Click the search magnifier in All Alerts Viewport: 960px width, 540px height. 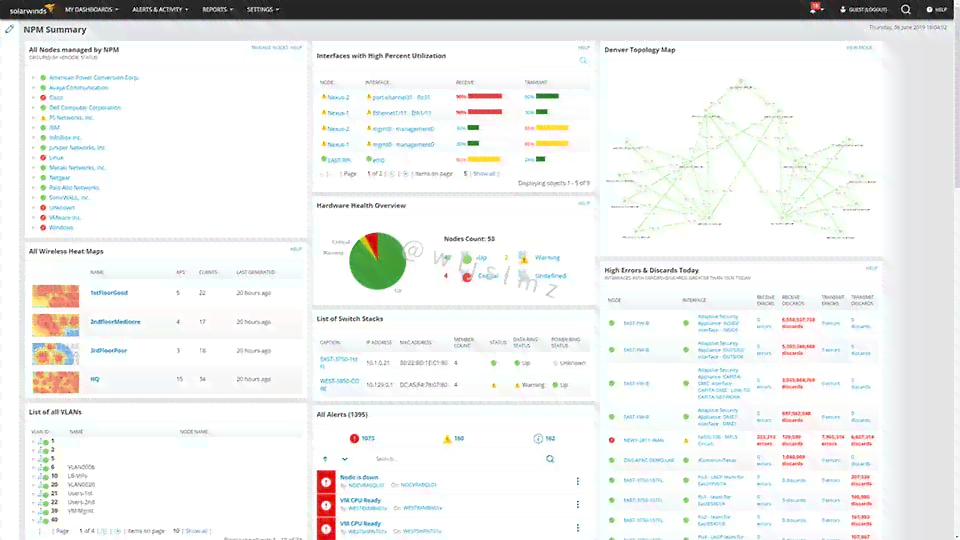point(550,459)
